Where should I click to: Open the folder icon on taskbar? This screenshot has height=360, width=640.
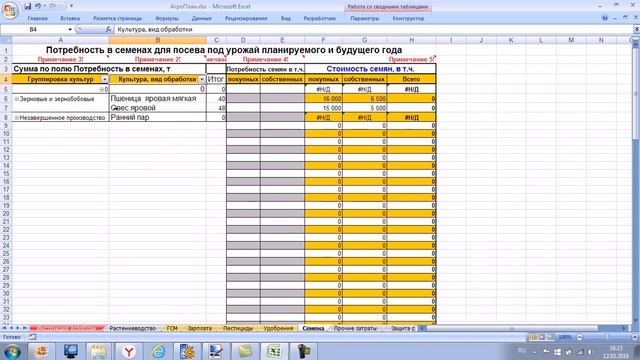[x=99, y=351]
